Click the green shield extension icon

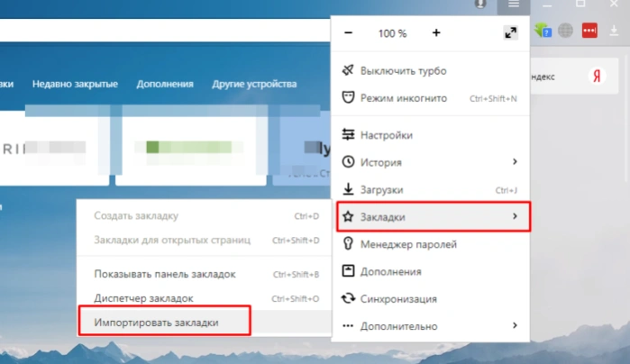click(543, 31)
